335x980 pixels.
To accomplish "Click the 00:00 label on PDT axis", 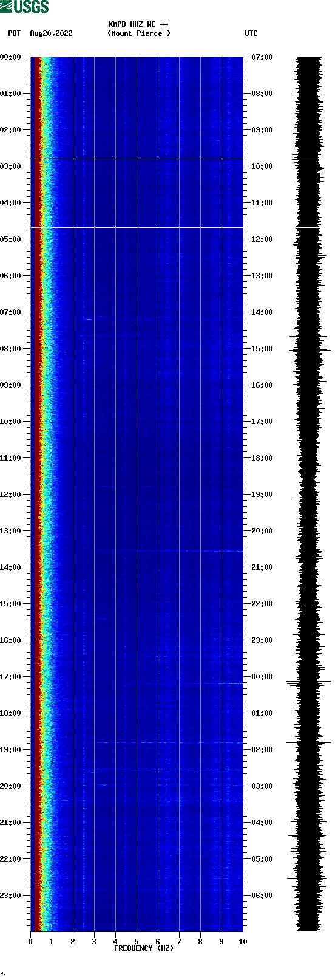I will pyautogui.click(x=11, y=57).
